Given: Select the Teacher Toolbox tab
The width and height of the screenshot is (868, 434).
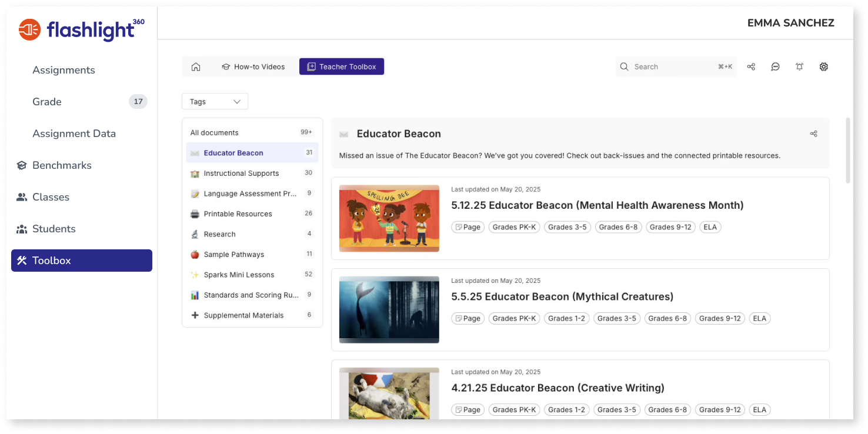Looking at the screenshot, I should click(342, 67).
